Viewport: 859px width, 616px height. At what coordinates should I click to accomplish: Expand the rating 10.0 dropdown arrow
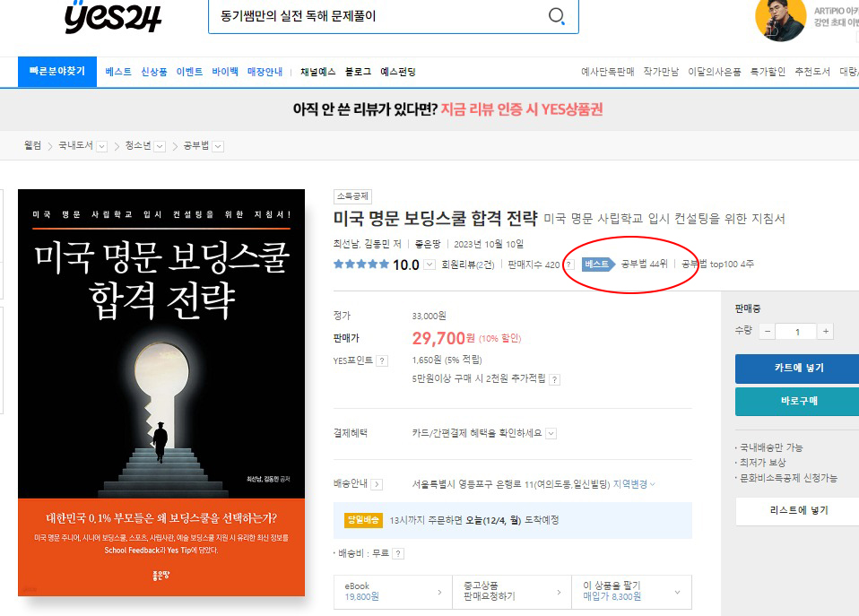click(x=429, y=265)
